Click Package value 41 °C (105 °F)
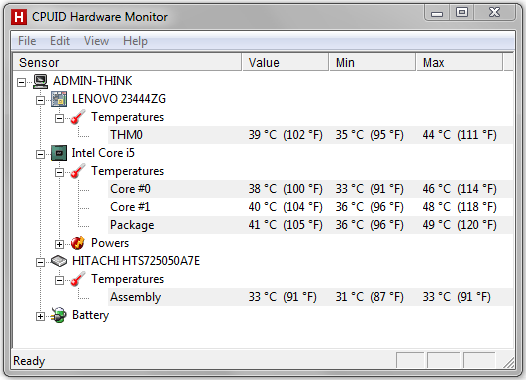 pyautogui.click(x=285, y=225)
